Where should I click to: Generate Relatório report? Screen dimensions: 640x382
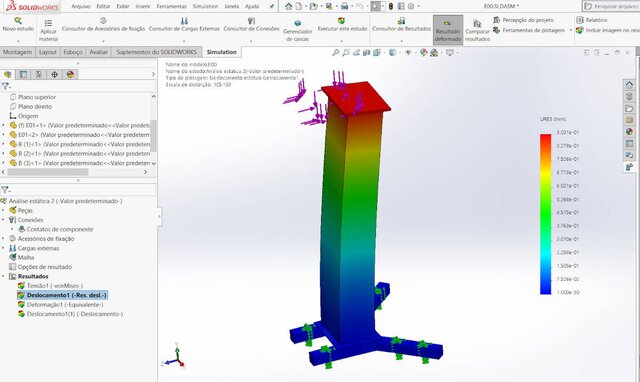click(x=592, y=20)
